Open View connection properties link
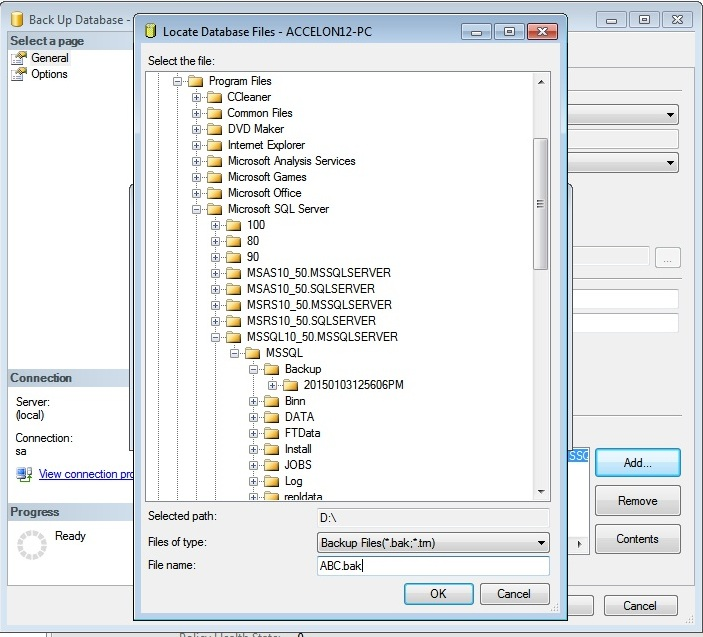Image resolution: width=703 pixels, height=637 pixels. click(x=86, y=474)
